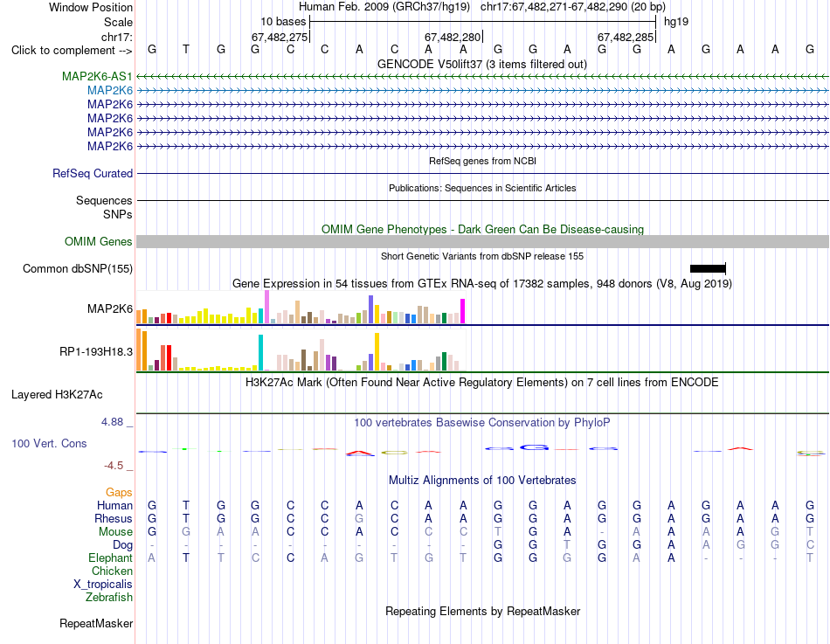Click 'Human Feb. 2009 (GRCh37/hg19)' text
Image resolution: width=830 pixels, height=644 pixels.
[x=384, y=7]
